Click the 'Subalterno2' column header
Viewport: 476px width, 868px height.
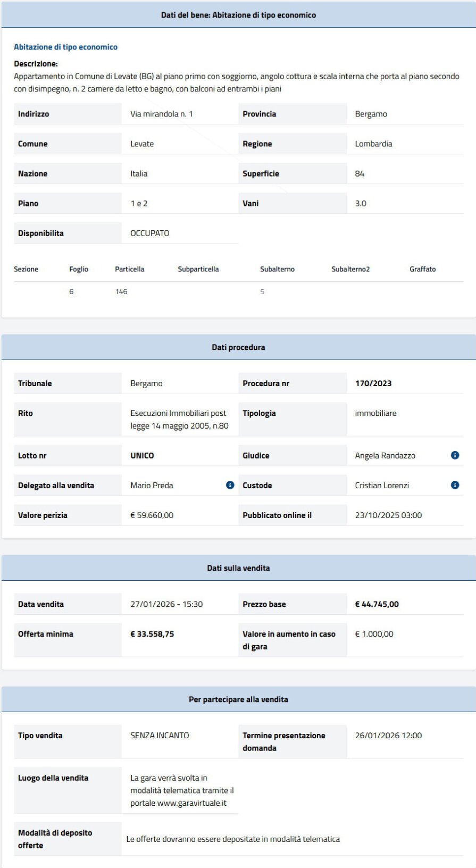coord(350,269)
